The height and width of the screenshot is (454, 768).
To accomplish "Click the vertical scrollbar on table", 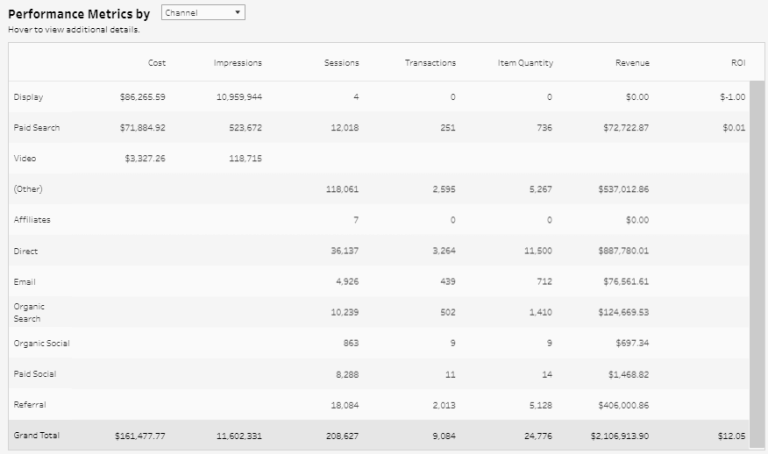I will pos(757,250).
